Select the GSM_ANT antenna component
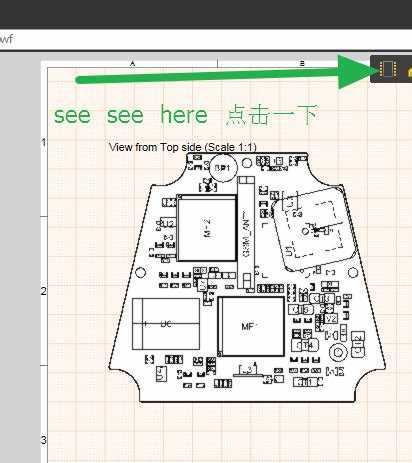Screen dimensions: 412x463 tap(246, 233)
